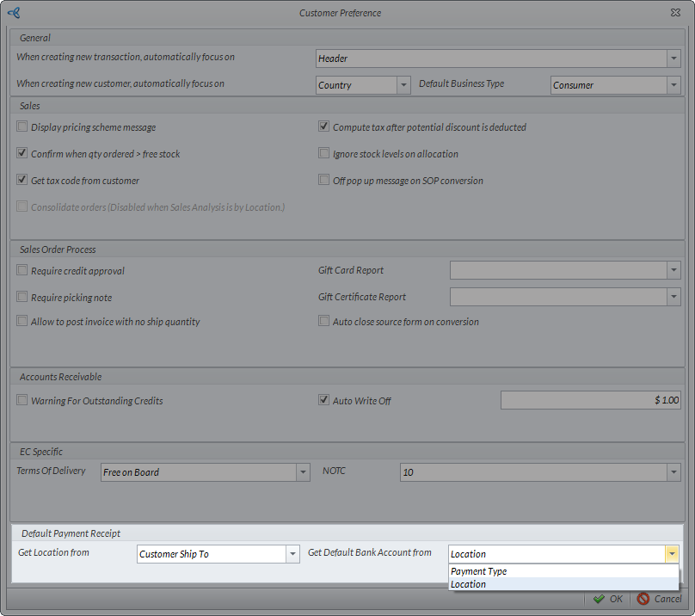Click the Cancel button
695x616 pixels.
click(659, 599)
